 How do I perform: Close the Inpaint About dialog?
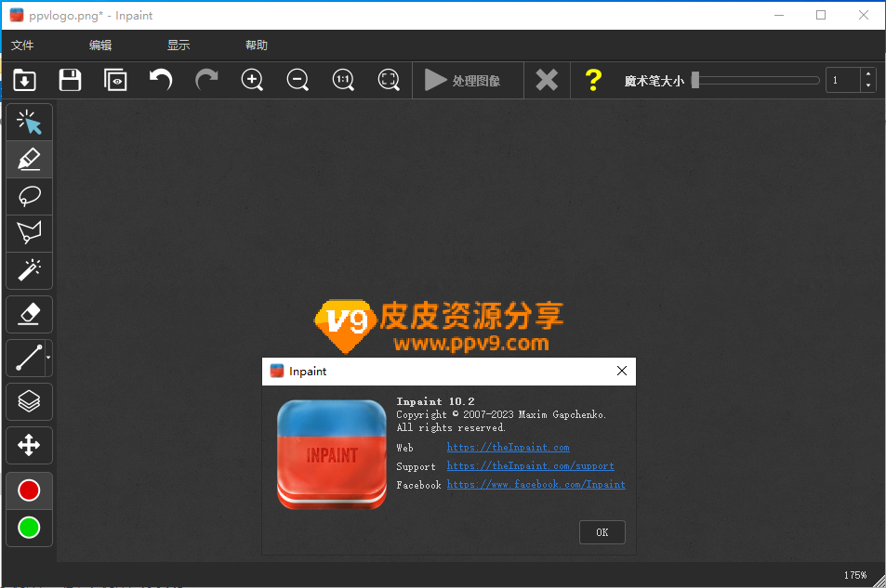[622, 371]
